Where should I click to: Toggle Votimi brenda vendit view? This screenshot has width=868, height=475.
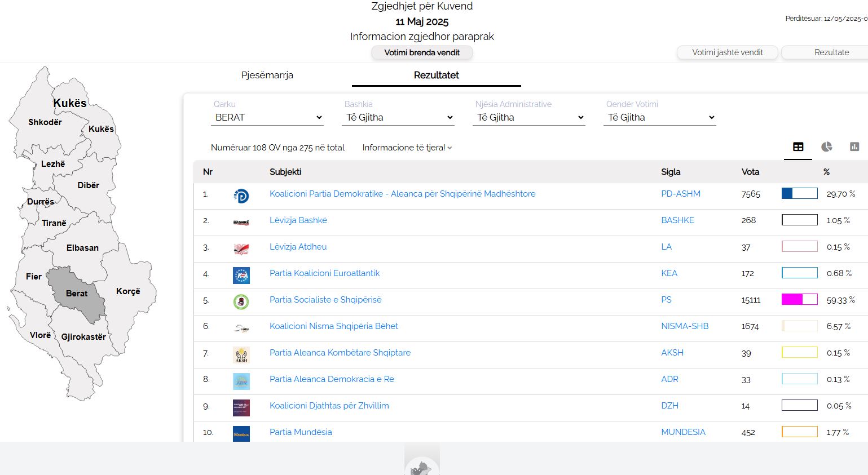[422, 52]
